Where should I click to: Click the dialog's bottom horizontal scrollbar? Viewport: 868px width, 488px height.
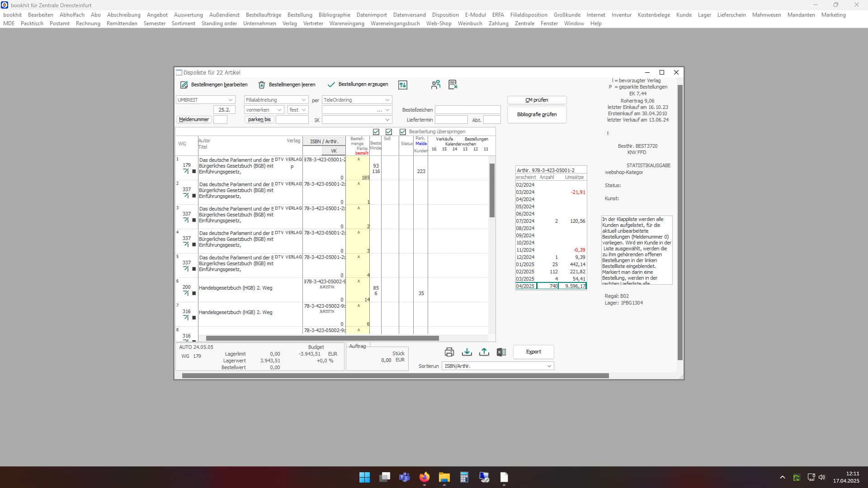point(395,375)
